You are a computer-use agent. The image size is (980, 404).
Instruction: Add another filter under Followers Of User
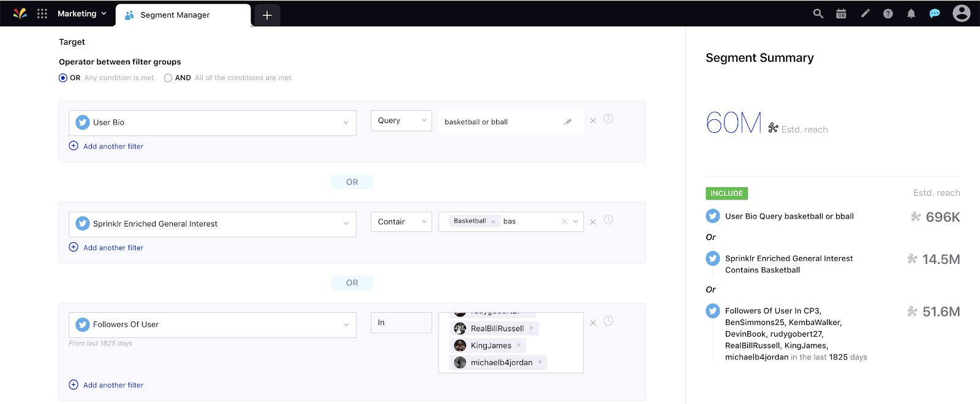click(106, 385)
